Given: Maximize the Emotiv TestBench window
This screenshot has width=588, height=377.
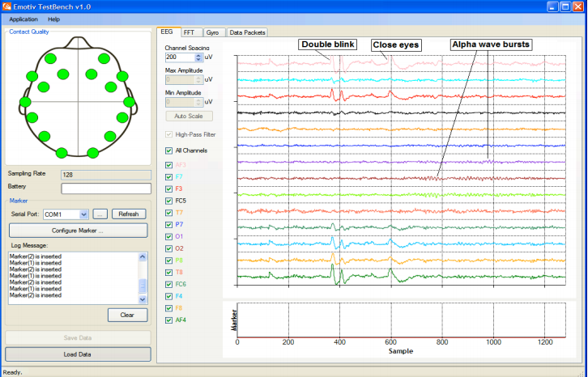Looking at the screenshot, I should click(x=565, y=6).
